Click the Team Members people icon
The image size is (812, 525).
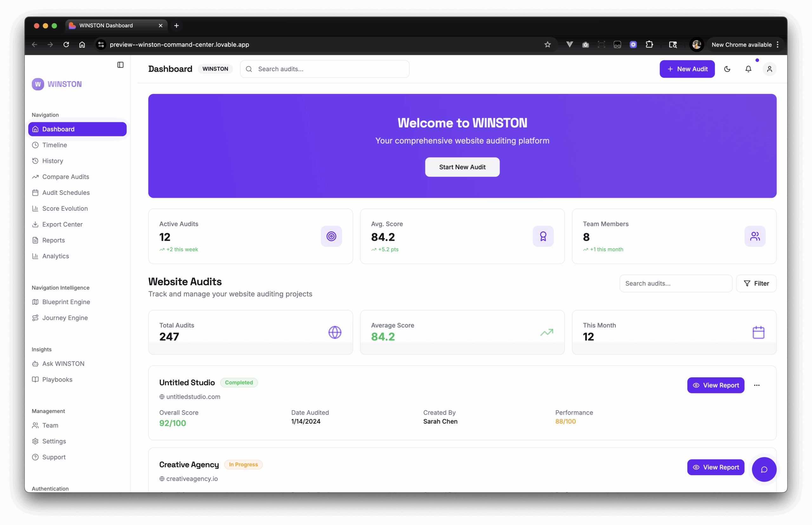point(755,236)
